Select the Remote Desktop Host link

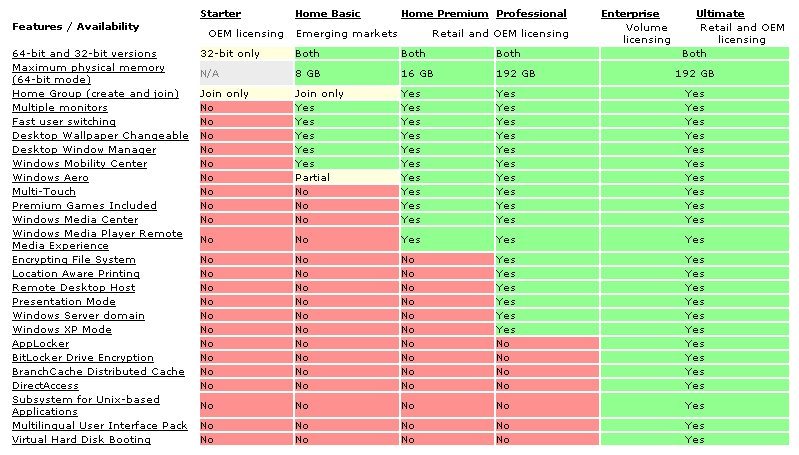(74, 288)
